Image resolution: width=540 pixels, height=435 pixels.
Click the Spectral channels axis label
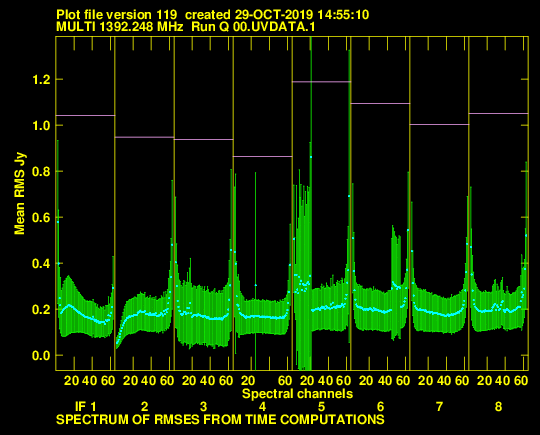point(298,394)
